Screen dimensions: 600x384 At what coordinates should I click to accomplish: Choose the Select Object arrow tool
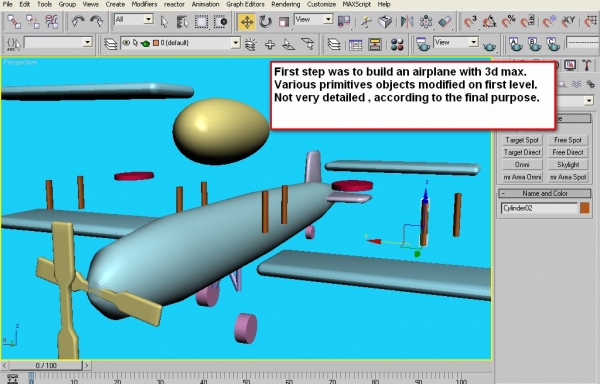pyautogui.click(x=164, y=22)
